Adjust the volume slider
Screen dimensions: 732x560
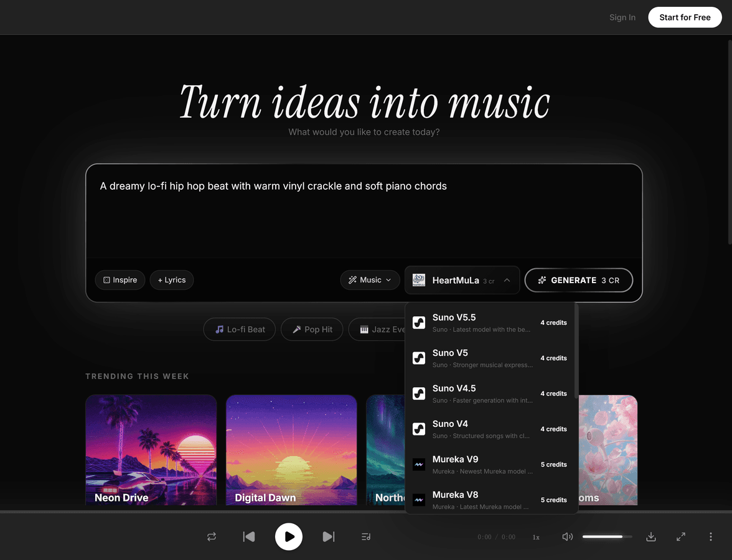pyautogui.click(x=607, y=536)
